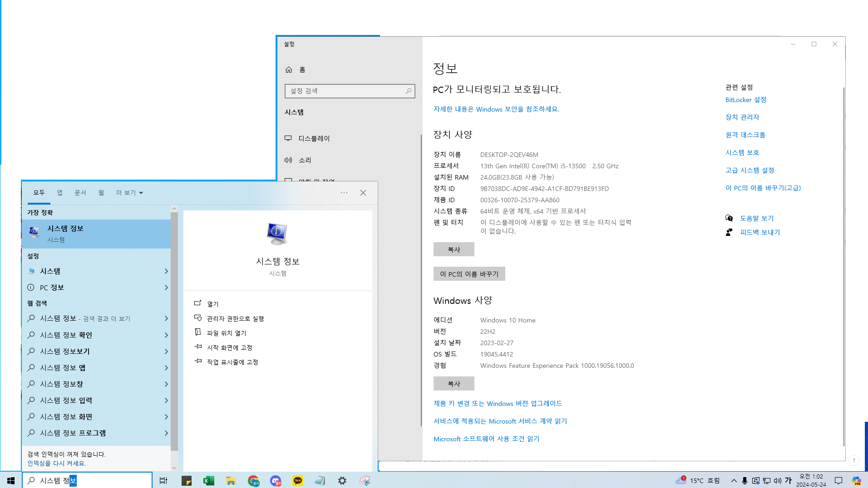The width and height of the screenshot is (868, 488).
Task: Expand the 시스템 정보 프로그램 suggestion
Action: click(x=166, y=433)
